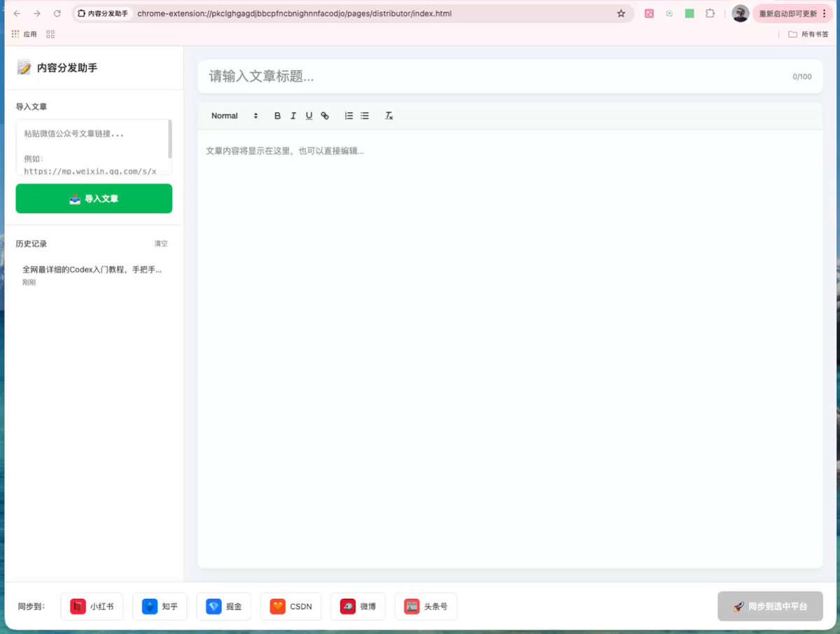
Task: Open the 应用 apps shortcut in bookmarks bar
Action: [x=24, y=34]
